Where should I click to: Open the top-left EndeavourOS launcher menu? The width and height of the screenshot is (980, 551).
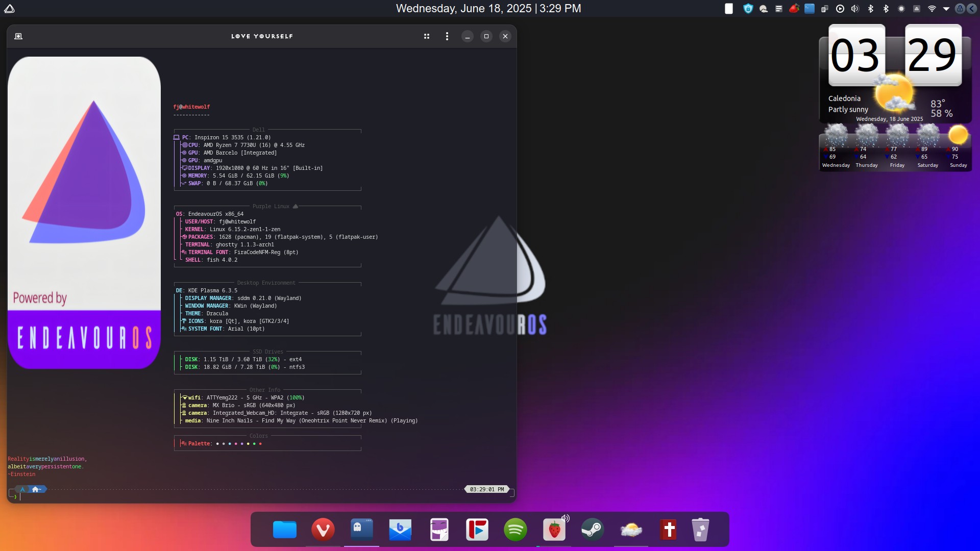point(9,9)
